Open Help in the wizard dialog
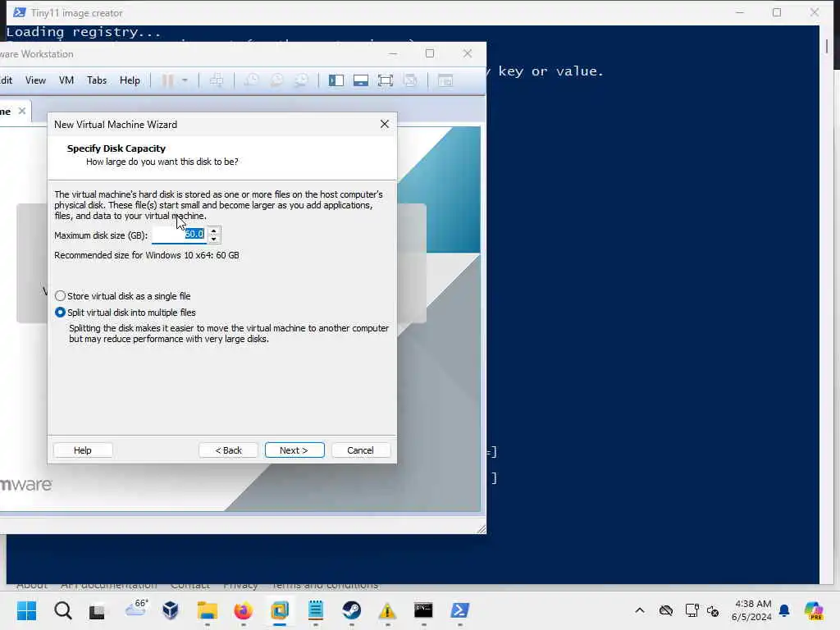The height and width of the screenshot is (630, 840). click(83, 450)
